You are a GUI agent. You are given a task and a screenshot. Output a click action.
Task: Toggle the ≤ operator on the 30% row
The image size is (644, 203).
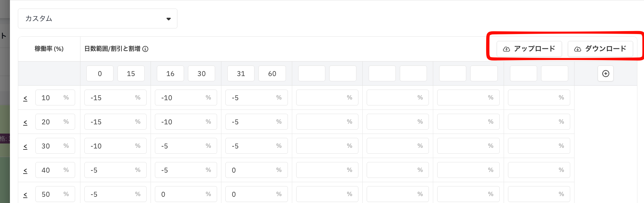(25, 146)
